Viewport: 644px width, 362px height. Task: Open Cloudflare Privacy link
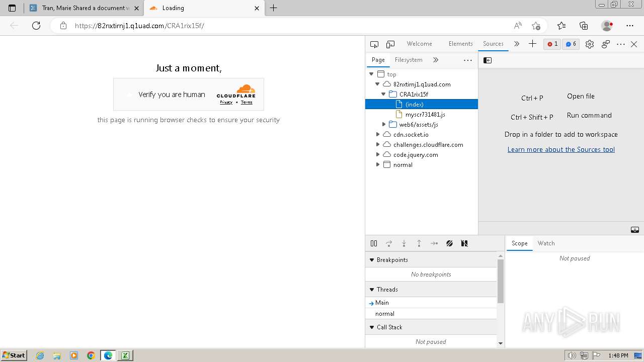(226, 102)
